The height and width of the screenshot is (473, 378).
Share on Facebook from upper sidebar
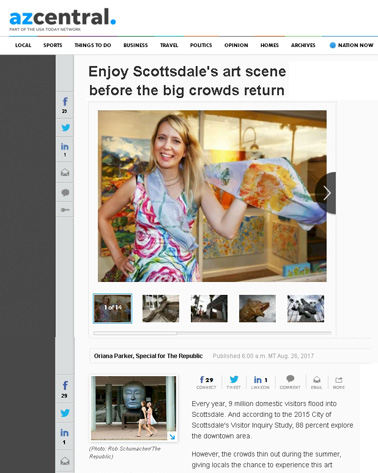pyautogui.click(x=65, y=105)
